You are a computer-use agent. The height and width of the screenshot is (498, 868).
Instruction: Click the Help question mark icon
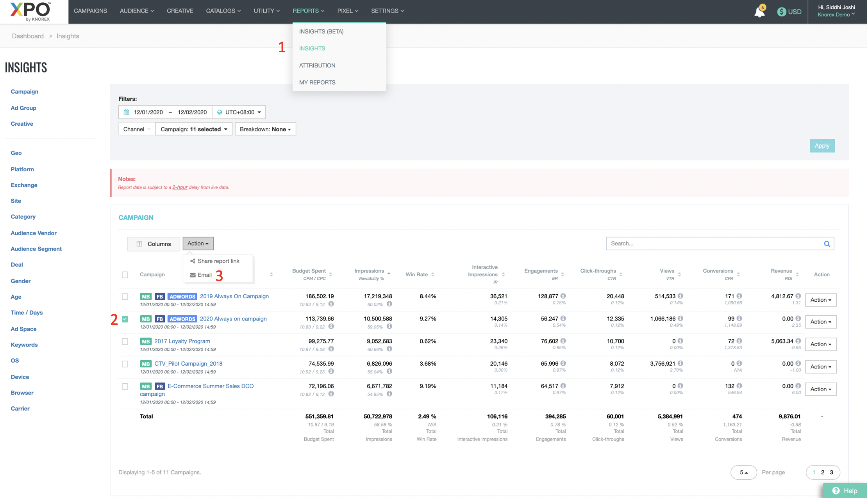836,491
